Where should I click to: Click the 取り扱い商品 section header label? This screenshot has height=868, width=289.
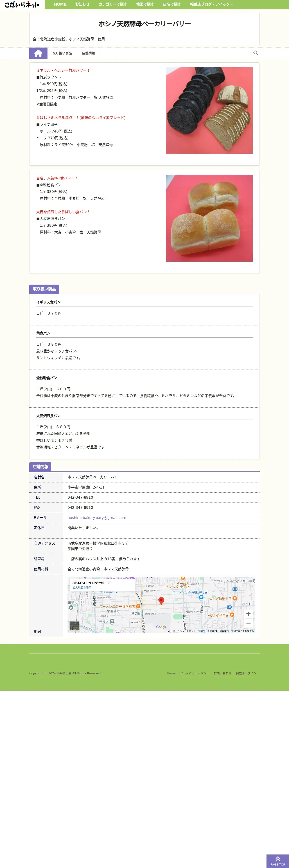coord(44,289)
